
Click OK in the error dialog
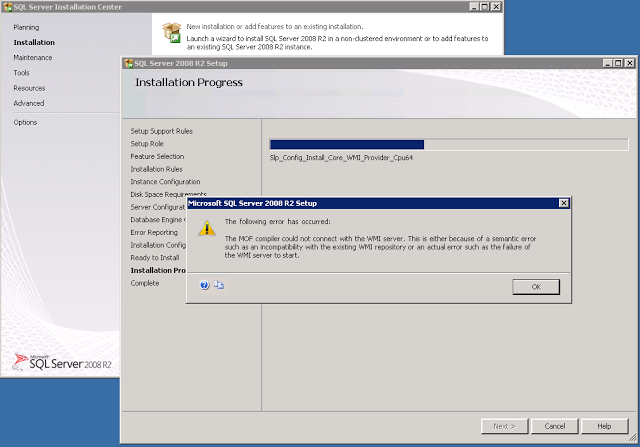pyautogui.click(x=536, y=287)
